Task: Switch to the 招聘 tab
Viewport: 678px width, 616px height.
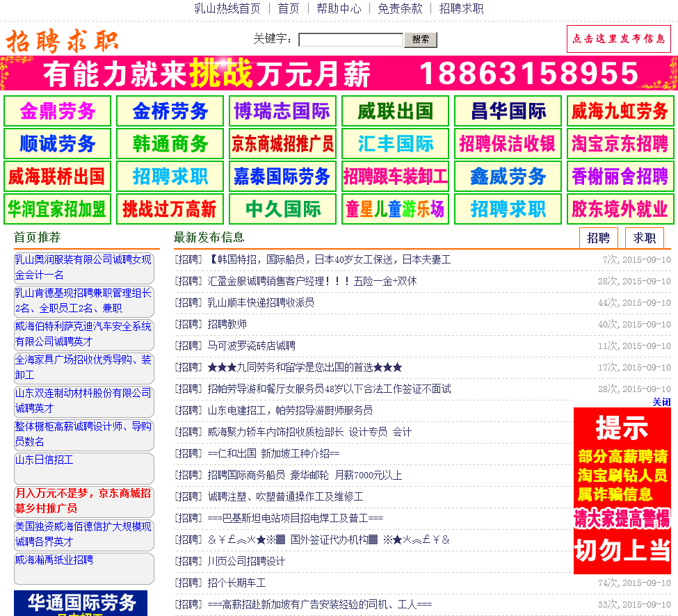Action: click(x=599, y=238)
